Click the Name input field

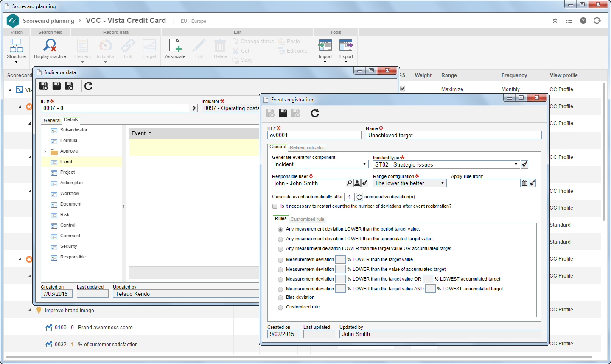point(454,135)
